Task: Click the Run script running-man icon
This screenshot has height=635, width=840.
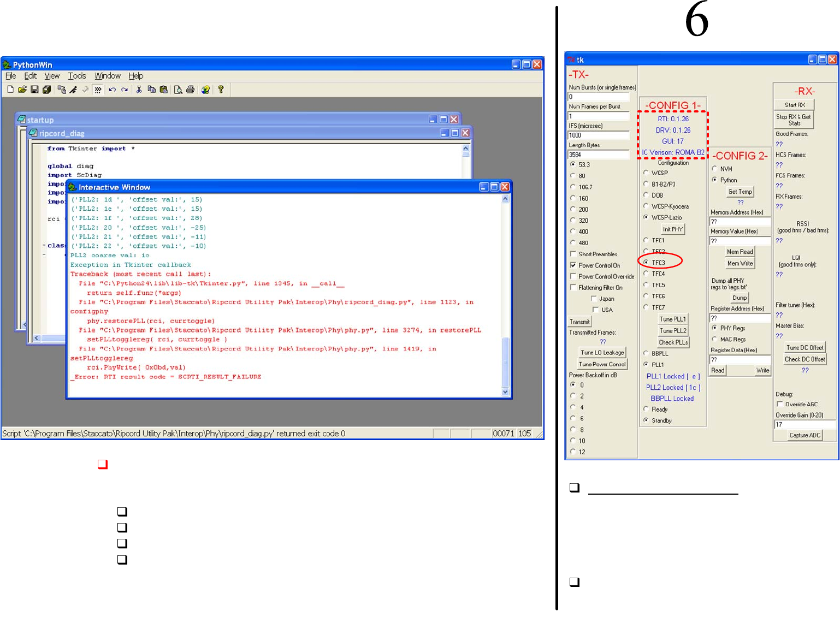Action: point(73,90)
